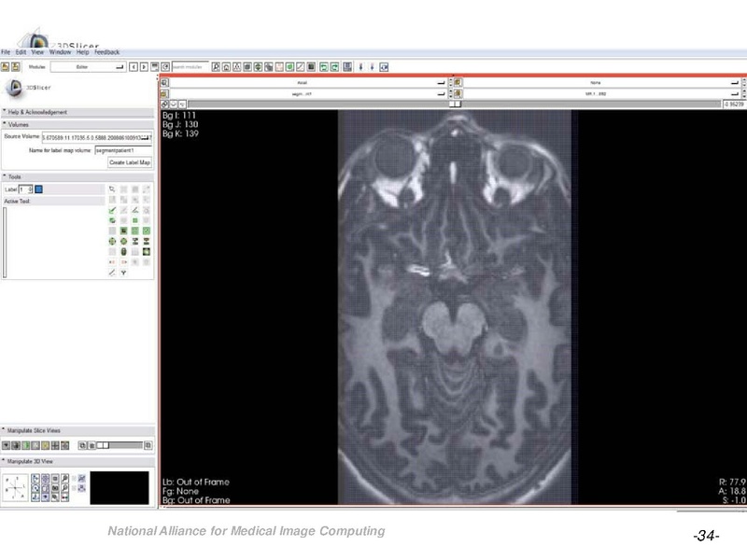Open the label volume dropdown showing segm
The image size is (747, 560).
(308, 94)
